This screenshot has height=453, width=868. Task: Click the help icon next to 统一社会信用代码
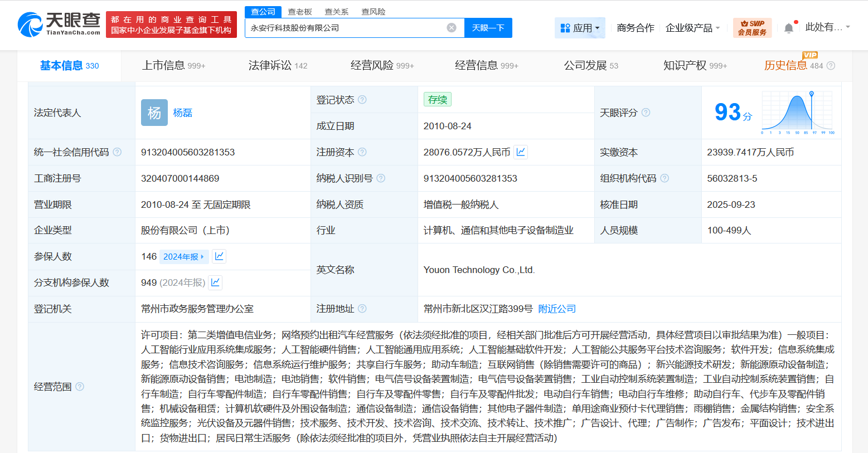pos(117,151)
